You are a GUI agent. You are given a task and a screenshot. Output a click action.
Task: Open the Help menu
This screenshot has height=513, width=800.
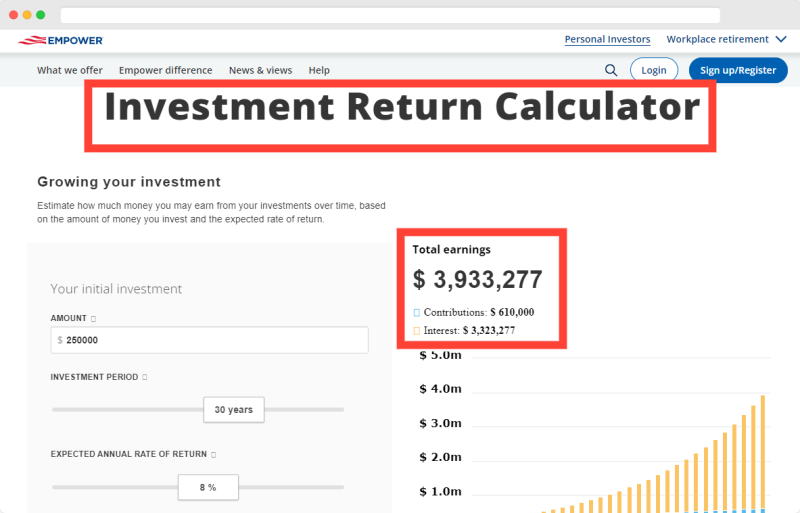coord(319,70)
